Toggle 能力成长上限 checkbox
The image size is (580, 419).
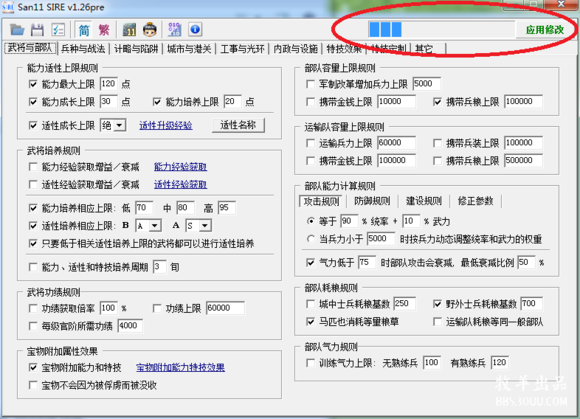point(33,102)
